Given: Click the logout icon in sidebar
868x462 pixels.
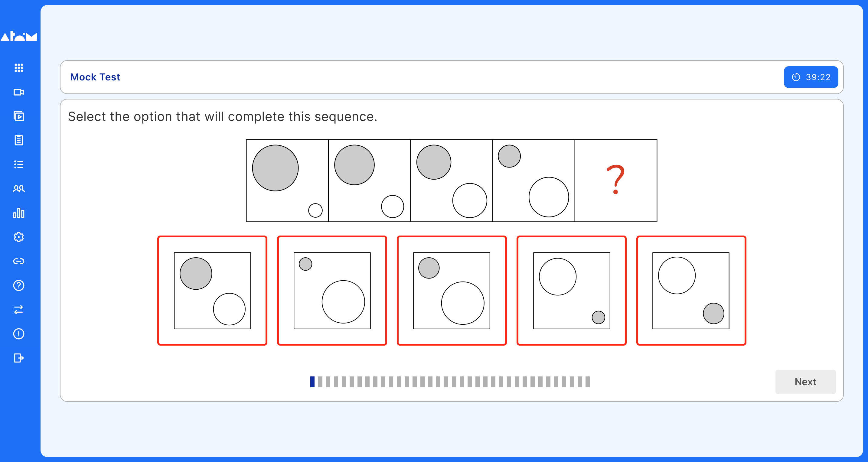Looking at the screenshot, I should [x=18, y=358].
